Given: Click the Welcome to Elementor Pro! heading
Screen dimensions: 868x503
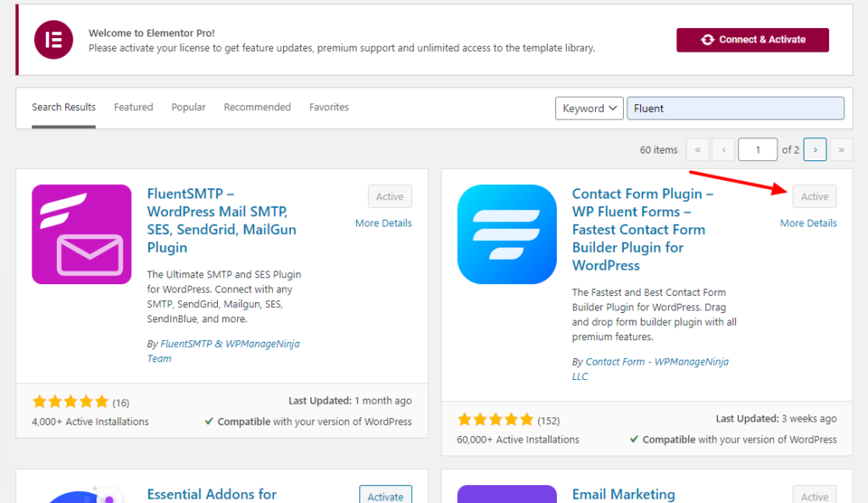Looking at the screenshot, I should pos(152,33).
